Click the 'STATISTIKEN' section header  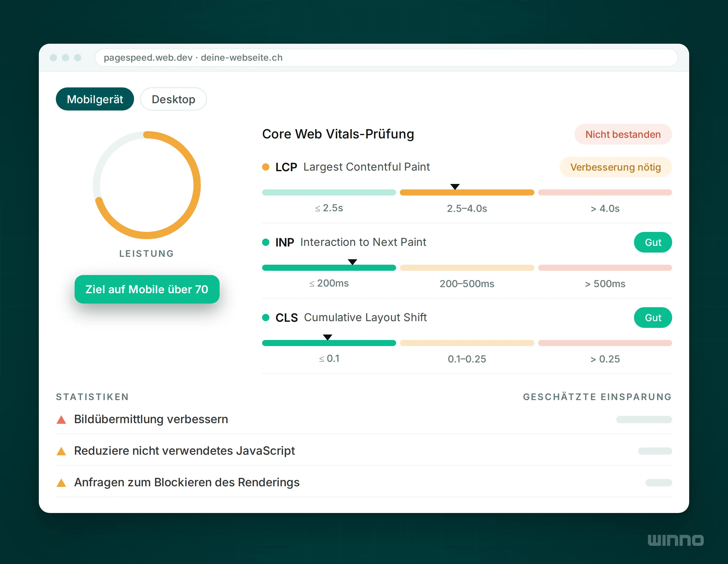click(x=92, y=397)
